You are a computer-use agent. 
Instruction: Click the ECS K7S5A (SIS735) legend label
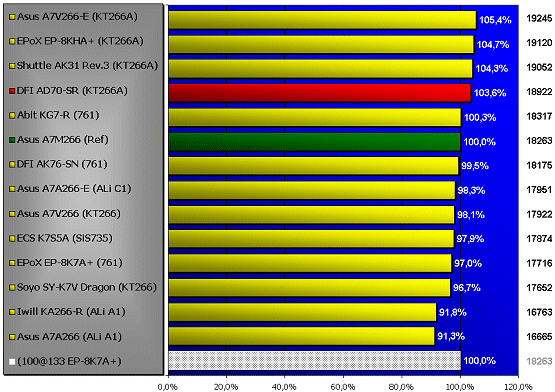pyautogui.click(x=65, y=238)
